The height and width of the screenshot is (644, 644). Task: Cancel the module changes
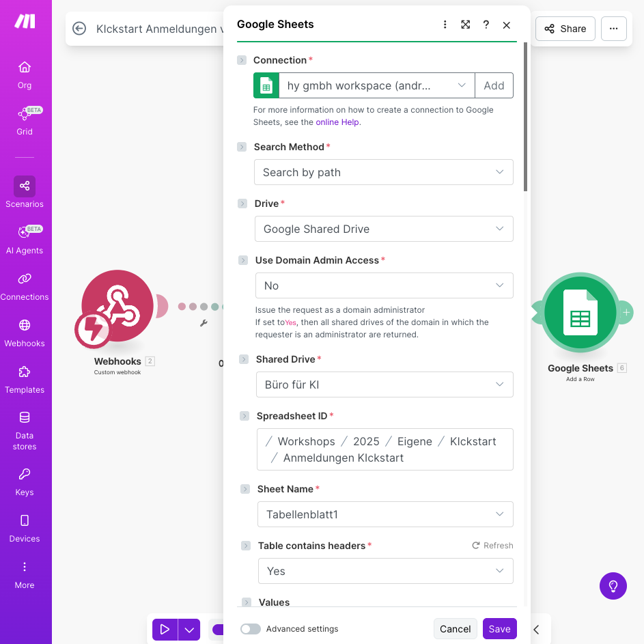455,629
